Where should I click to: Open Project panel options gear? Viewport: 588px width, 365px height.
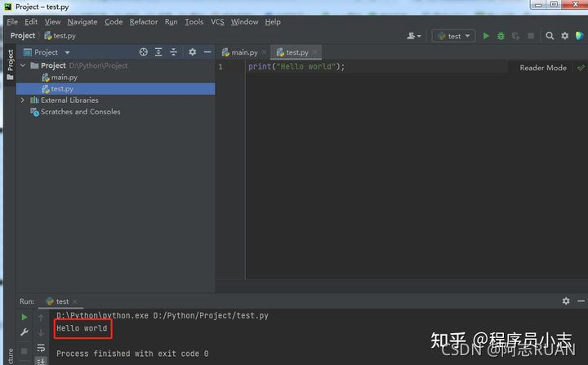point(193,52)
